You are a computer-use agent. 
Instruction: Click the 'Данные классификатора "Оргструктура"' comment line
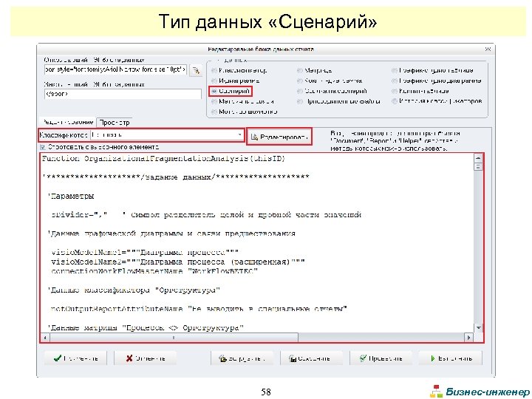click(134, 290)
